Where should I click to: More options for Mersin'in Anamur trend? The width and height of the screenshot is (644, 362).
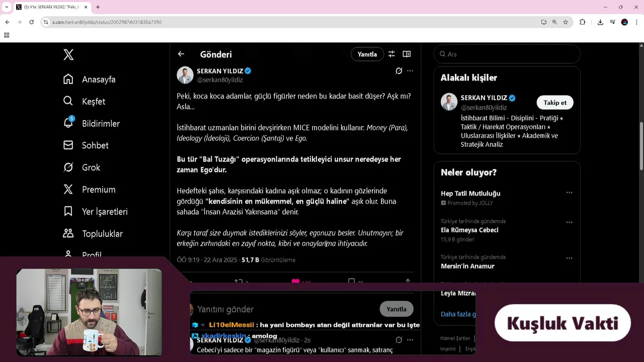pos(569,258)
